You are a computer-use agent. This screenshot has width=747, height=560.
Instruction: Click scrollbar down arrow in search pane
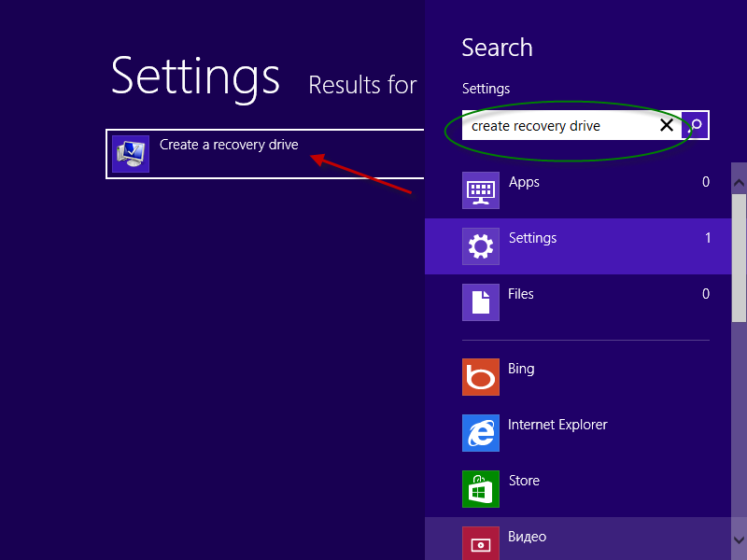point(739,540)
